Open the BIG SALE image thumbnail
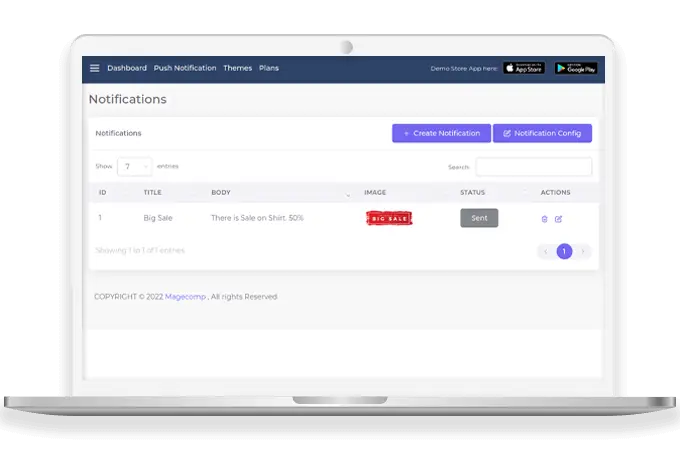The height and width of the screenshot is (450, 680). (x=389, y=218)
